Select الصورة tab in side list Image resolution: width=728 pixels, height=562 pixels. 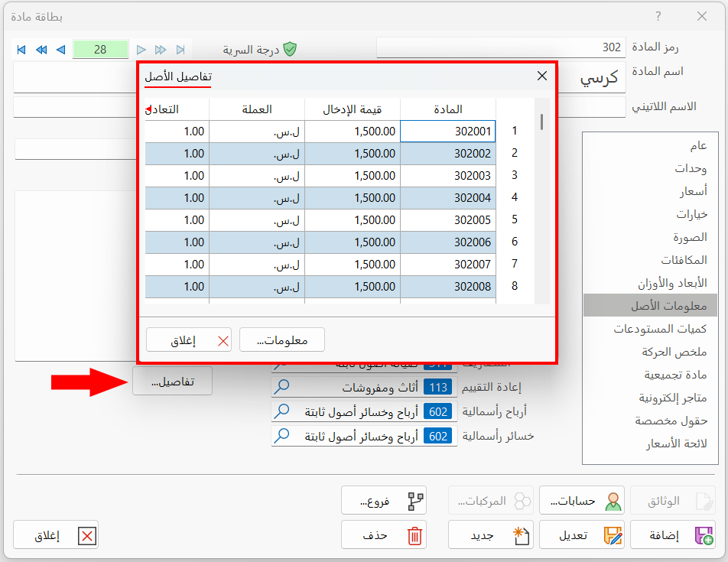coord(650,237)
